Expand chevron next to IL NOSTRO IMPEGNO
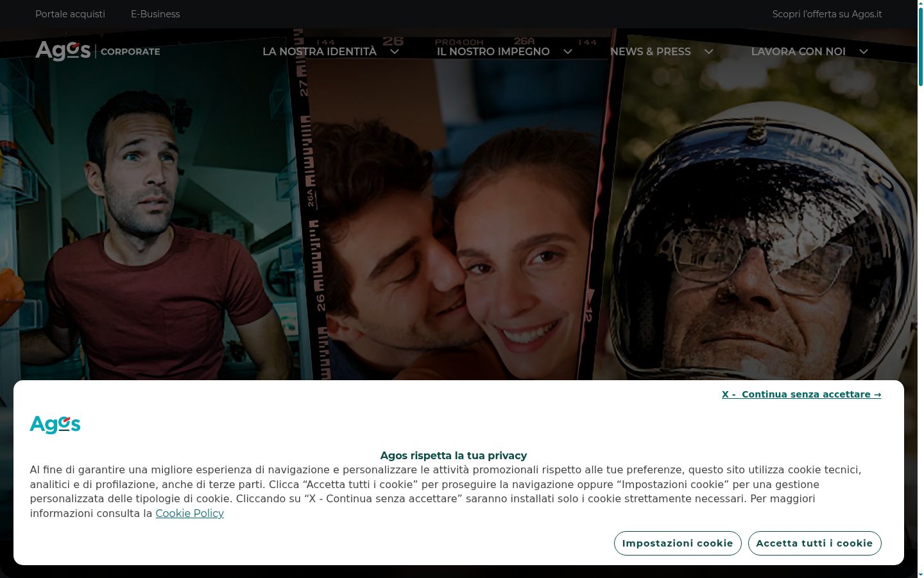This screenshot has height=578, width=924. coord(568,51)
